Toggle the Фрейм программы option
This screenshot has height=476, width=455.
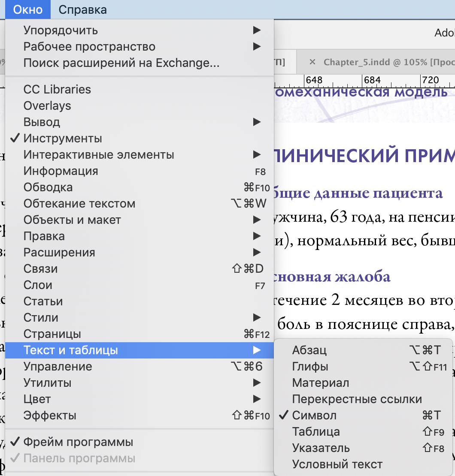[x=140, y=442]
